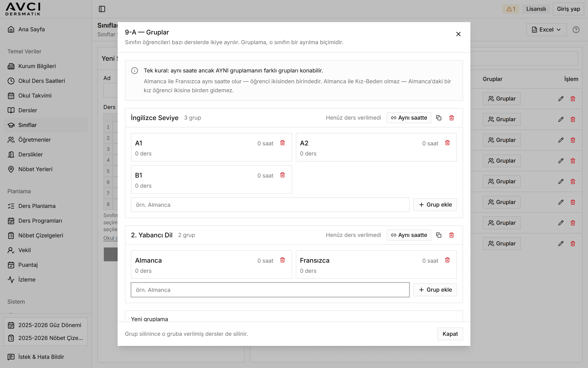Expand the Excel dropdown
This screenshot has width=588, height=368.
[x=546, y=30]
